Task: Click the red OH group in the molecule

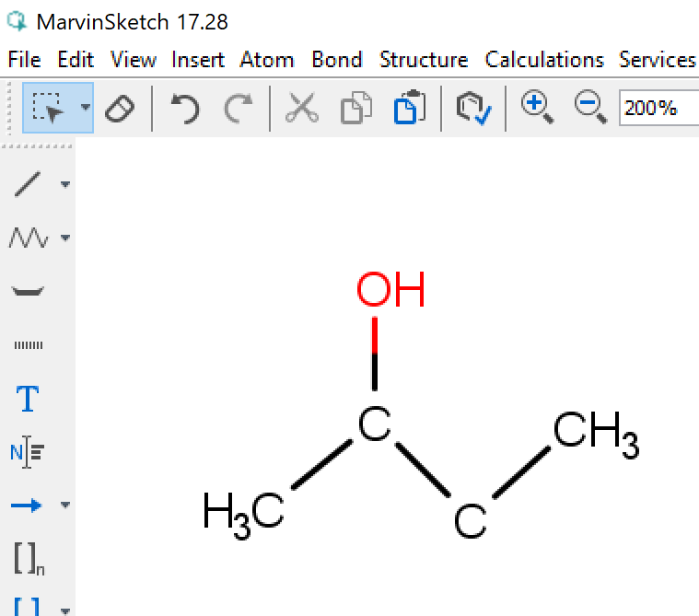Action: pyautogui.click(x=390, y=290)
